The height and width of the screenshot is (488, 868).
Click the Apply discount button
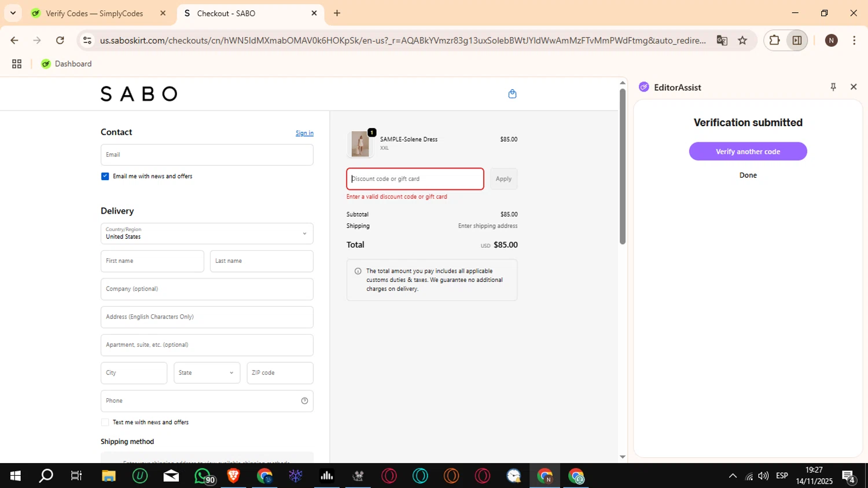pyautogui.click(x=503, y=179)
